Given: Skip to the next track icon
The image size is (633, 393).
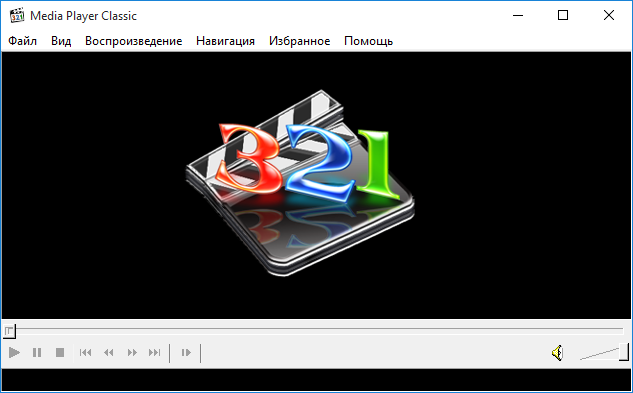Looking at the screenshot, I should [x=155, y=353].
